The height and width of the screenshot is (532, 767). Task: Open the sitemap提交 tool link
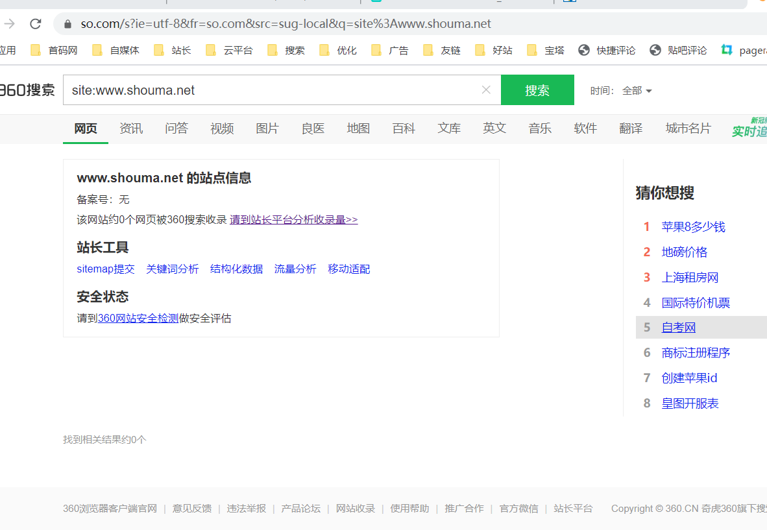click(x=106, y=269)
